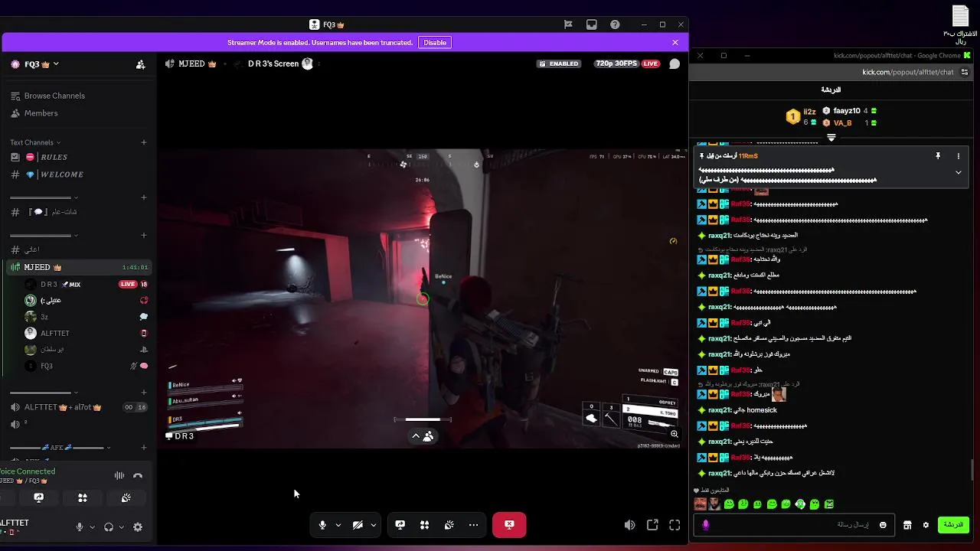Mute microphone in the user panel

(80, 527)
